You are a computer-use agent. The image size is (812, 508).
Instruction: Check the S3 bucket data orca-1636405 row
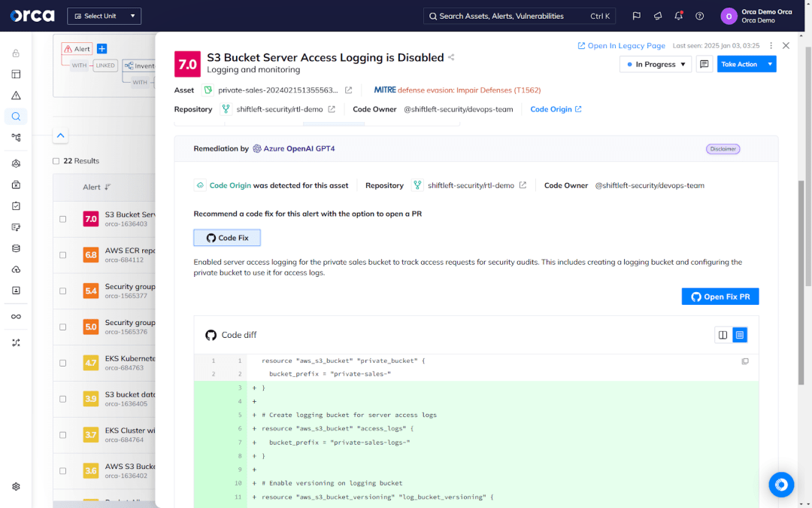(62, 399)
